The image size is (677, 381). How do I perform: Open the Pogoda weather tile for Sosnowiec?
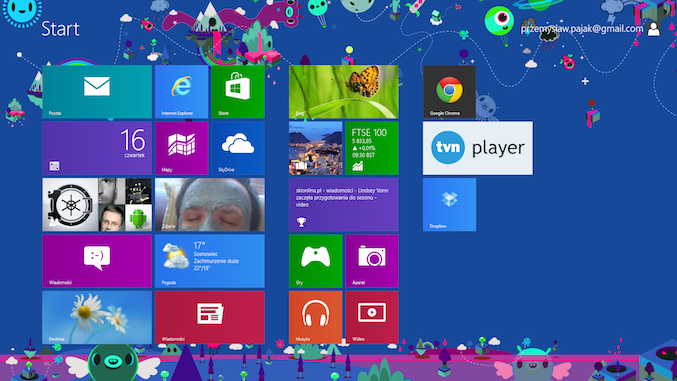210,261
